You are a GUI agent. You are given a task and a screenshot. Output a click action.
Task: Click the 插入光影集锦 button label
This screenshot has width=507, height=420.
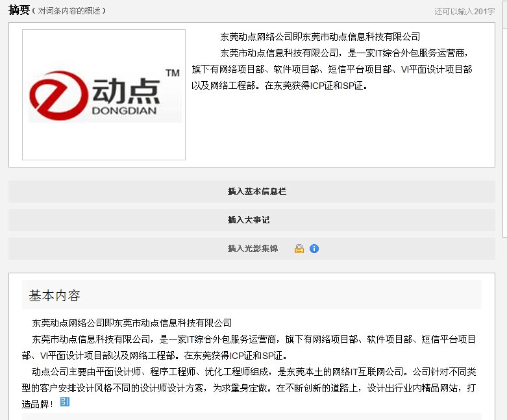253,249
